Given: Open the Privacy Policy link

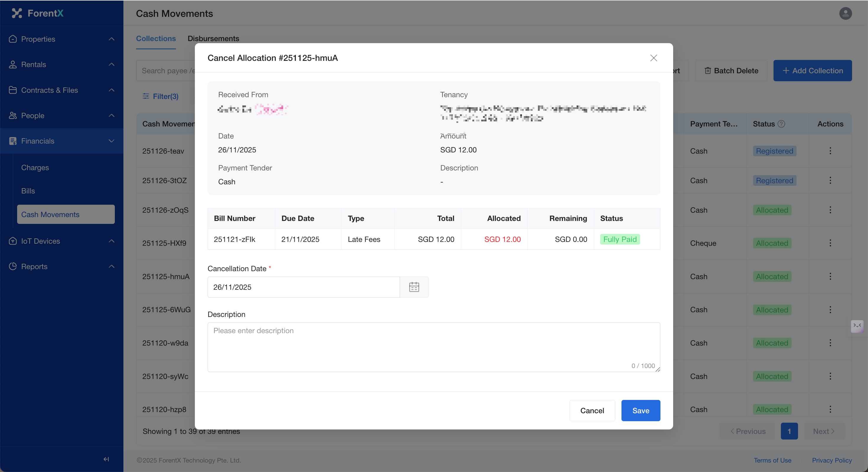Looking at the screenshot, I should click(x=831, y=460).
